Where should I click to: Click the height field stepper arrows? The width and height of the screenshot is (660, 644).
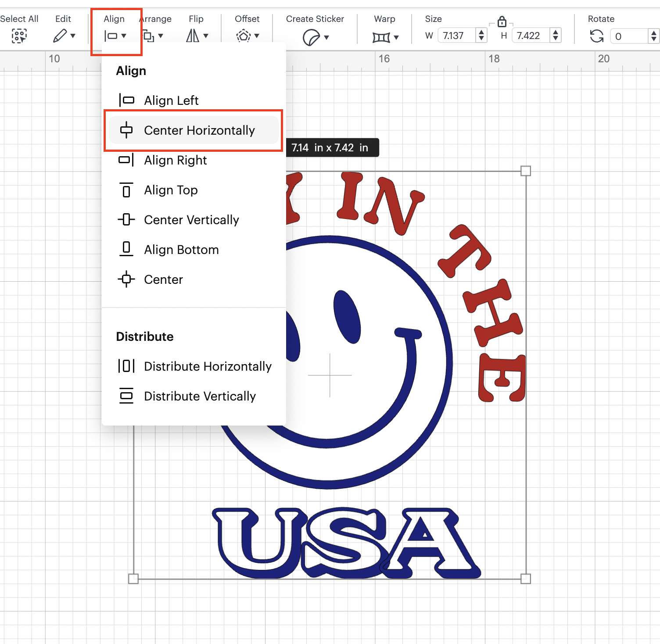(x=556, y=36)
